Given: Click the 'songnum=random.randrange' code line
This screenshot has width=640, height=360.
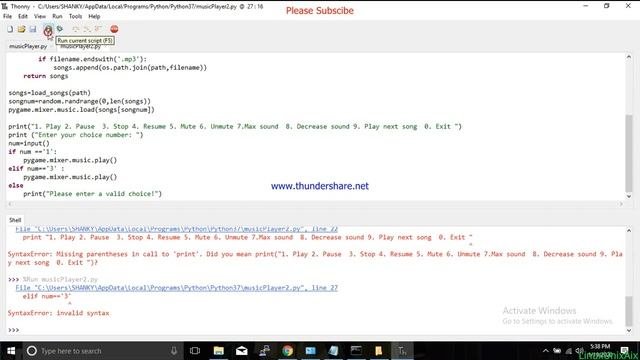Looking at the screenshot, I should click(x=79, y=101).
